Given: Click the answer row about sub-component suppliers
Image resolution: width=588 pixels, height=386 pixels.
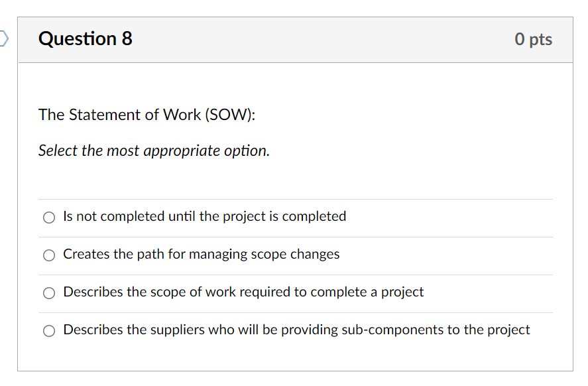Looking at the screenshot, I should [296, 330].
